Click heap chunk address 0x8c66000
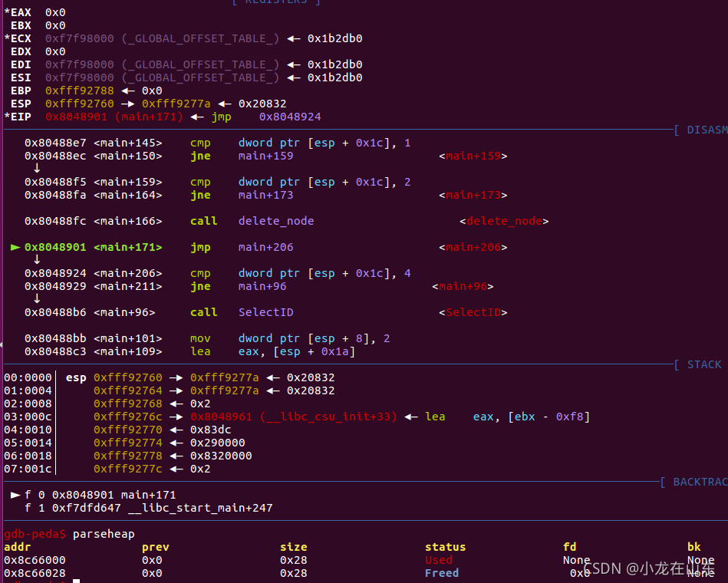 tap(35, 560)
